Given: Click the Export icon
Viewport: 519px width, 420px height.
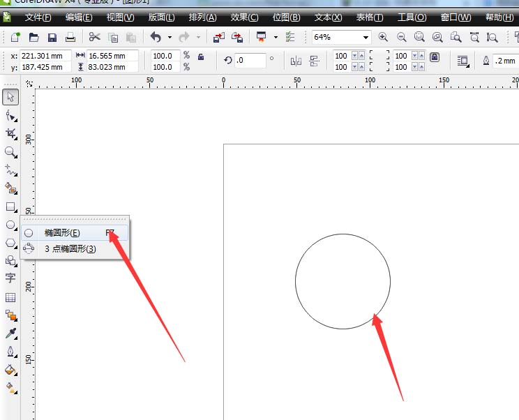Looking at the screenshot, I should (x=237, y=37).
